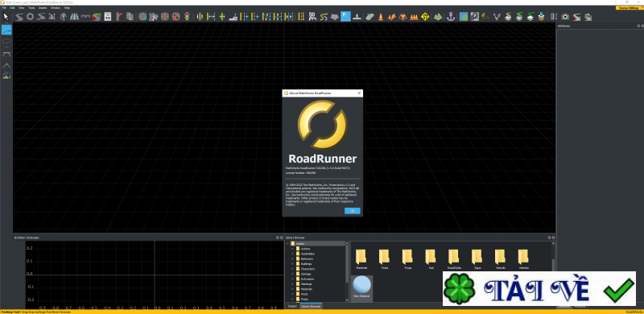Select the New Material sphere asset
Screen dimensions: 644x314
click(x=361, y=287)
